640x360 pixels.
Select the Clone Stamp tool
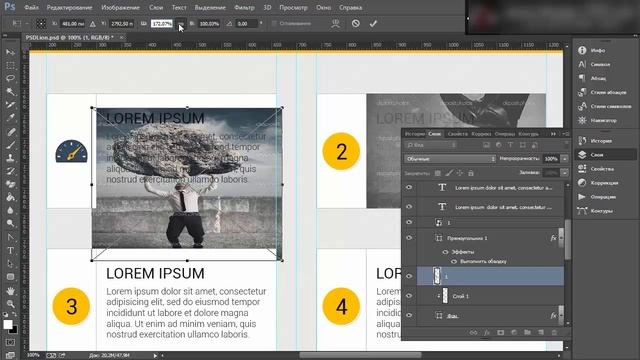[11, 158]
